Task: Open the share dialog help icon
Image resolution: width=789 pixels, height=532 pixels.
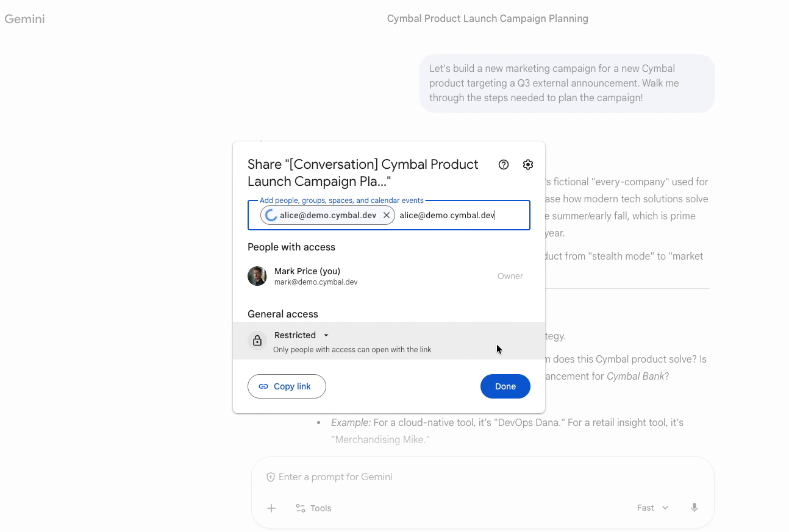Action: tap(504, 165)
